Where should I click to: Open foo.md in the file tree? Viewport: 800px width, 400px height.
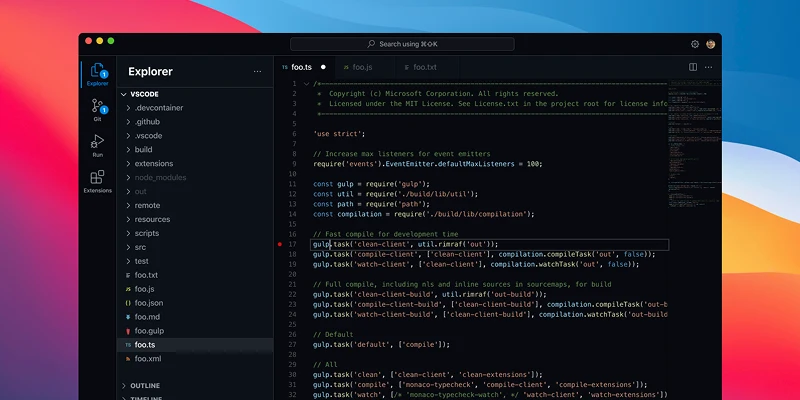pos(195,317)
